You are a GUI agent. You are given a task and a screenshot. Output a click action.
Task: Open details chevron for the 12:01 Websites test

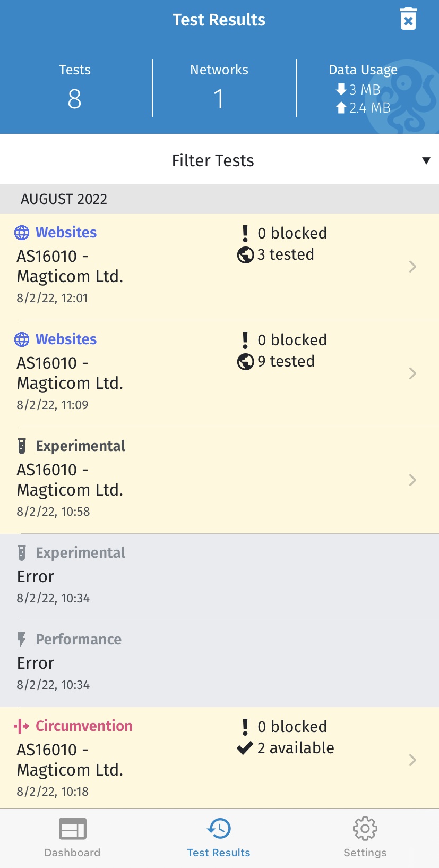412,267
